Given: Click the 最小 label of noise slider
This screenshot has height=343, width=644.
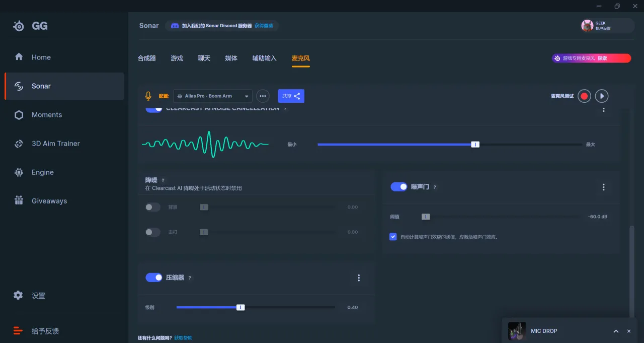Looking at the screenshot, I should pyautogui.click(x=292, y=145).
